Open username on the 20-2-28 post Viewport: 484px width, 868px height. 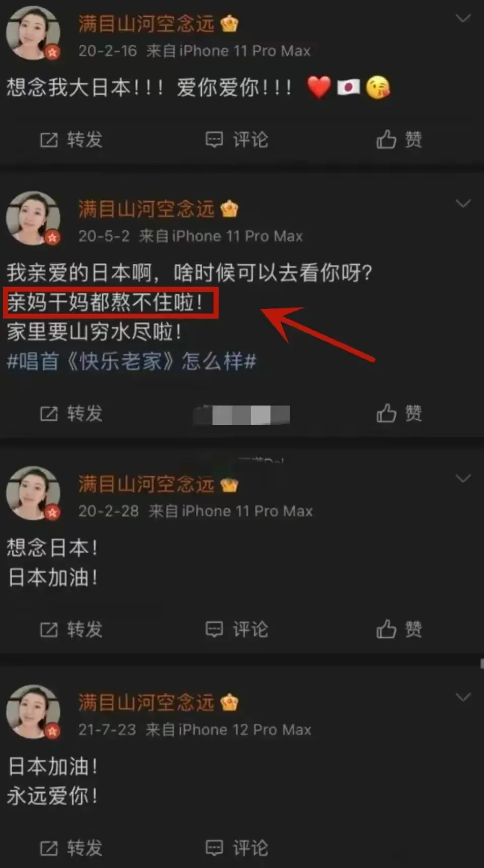(146, 484)
